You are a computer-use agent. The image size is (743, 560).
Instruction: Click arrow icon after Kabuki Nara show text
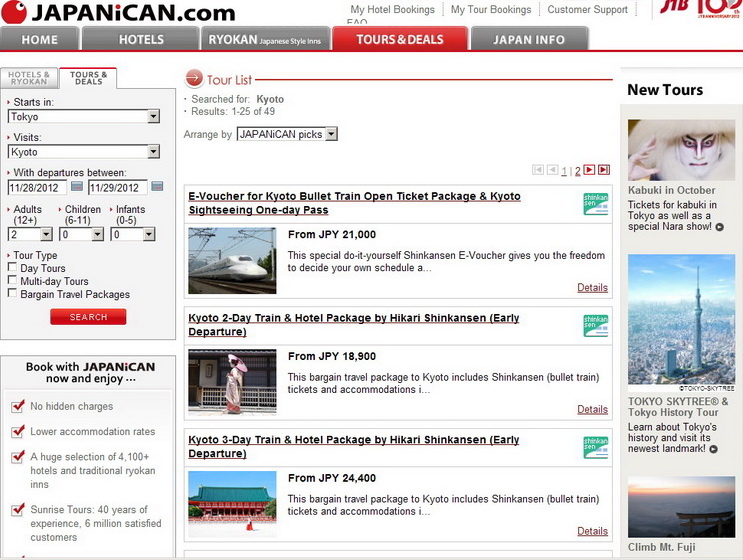tap(719, 227)
